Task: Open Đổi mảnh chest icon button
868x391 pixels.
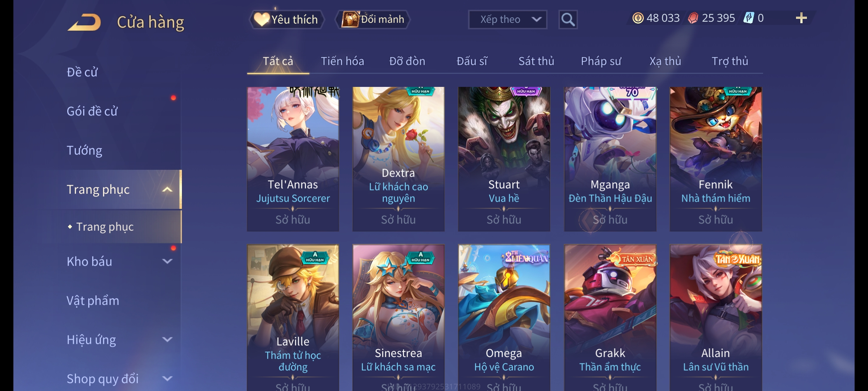Action: click(373, 20)
